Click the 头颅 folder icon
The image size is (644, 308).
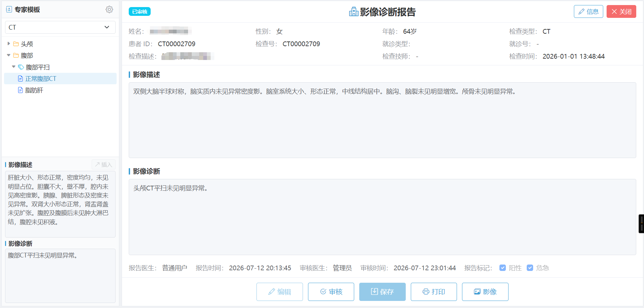(16, 44)
